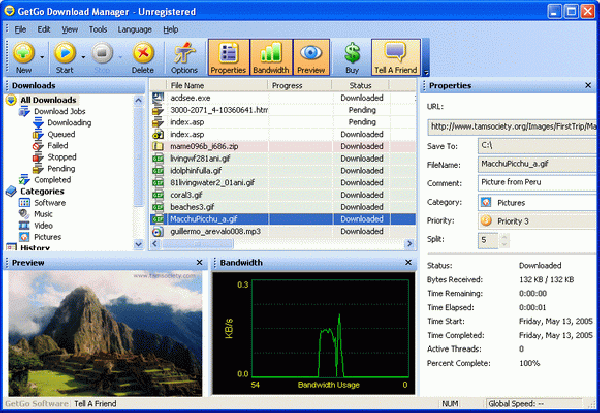Toggle the Properties panel toolbar button

click(229, 57)
